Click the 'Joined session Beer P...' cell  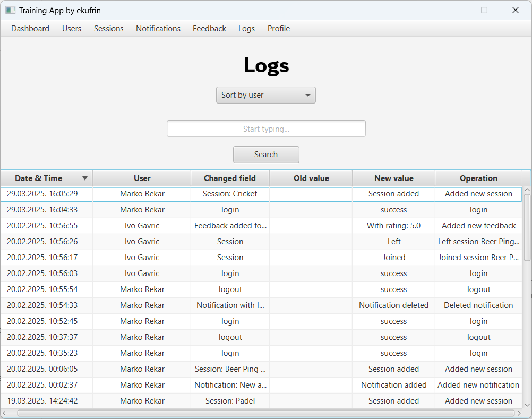coord(478,258)
